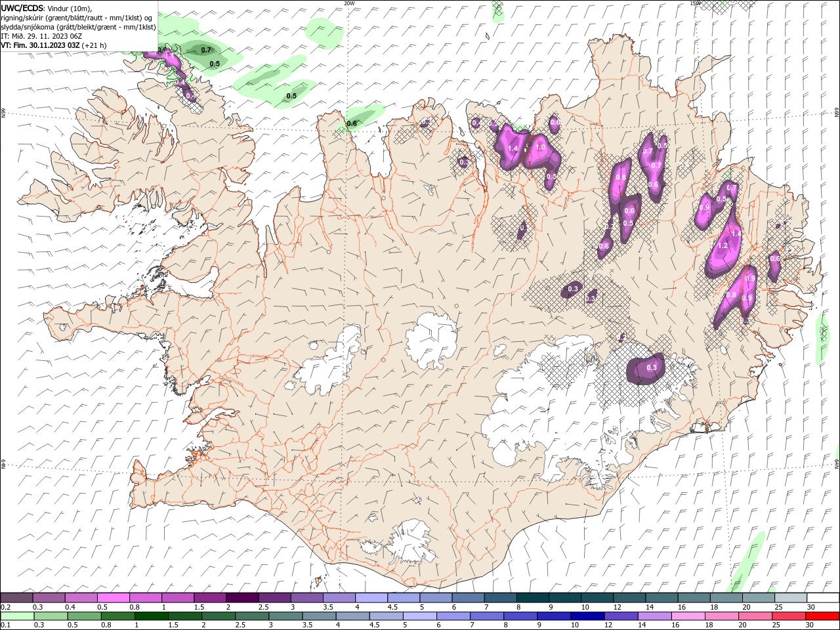Image resolution: width=840 pixels, height=630 pixels.
Task: Click the '20W' longitude label
Action: tap(350, 3)
